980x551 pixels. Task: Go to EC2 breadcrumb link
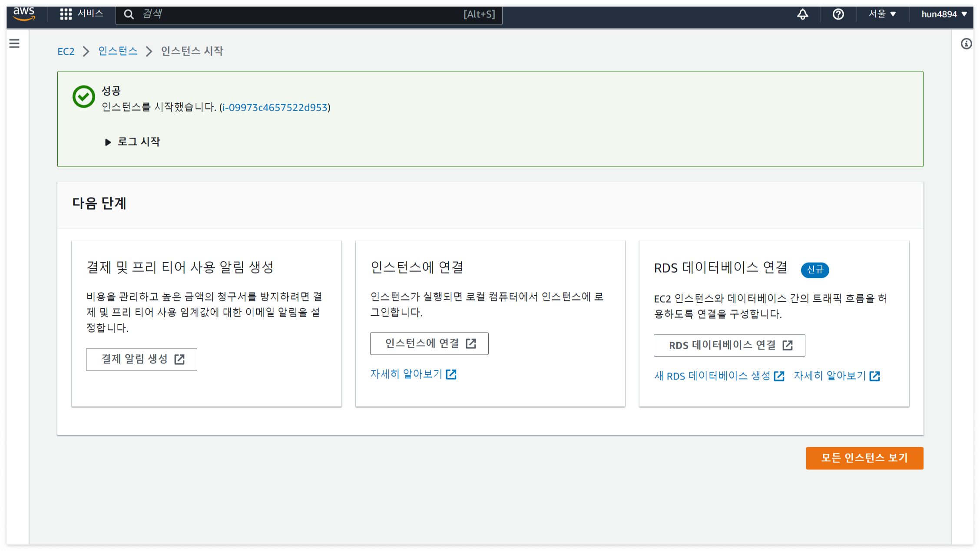(66, 51)
